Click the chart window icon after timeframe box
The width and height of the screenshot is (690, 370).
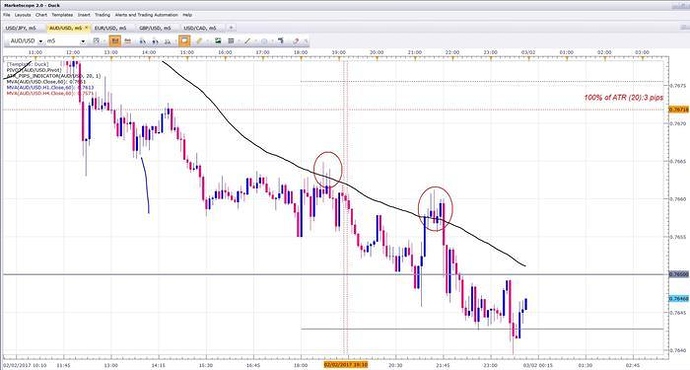click(96, 41)
